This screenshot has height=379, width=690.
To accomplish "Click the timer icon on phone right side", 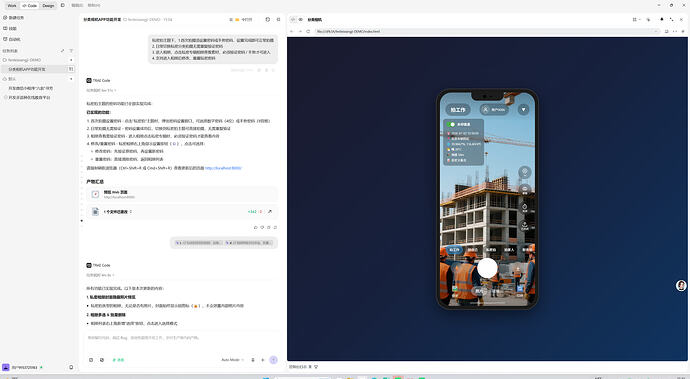I will [525, 208].
